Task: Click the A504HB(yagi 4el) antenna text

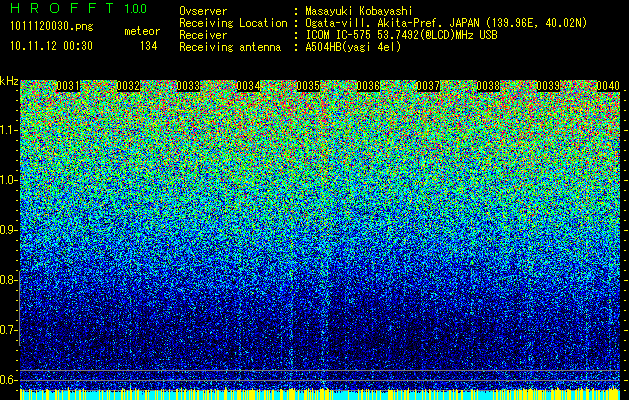Action: pos(353,47)
